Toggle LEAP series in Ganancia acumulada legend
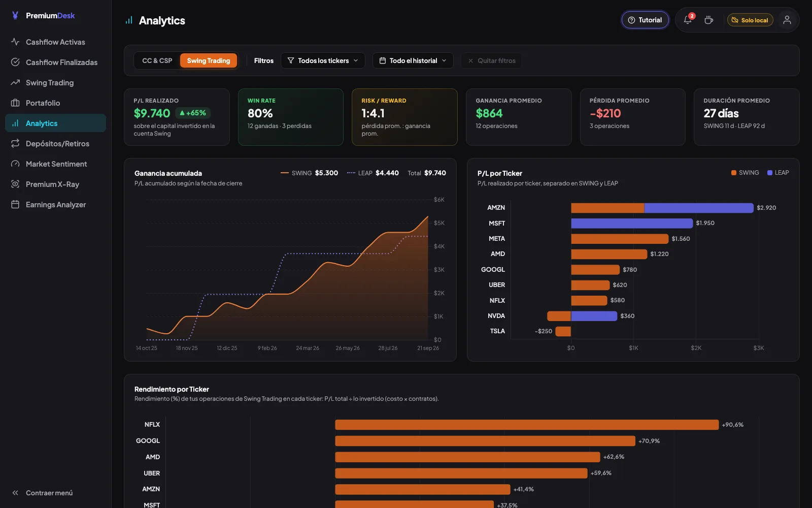 373,173
